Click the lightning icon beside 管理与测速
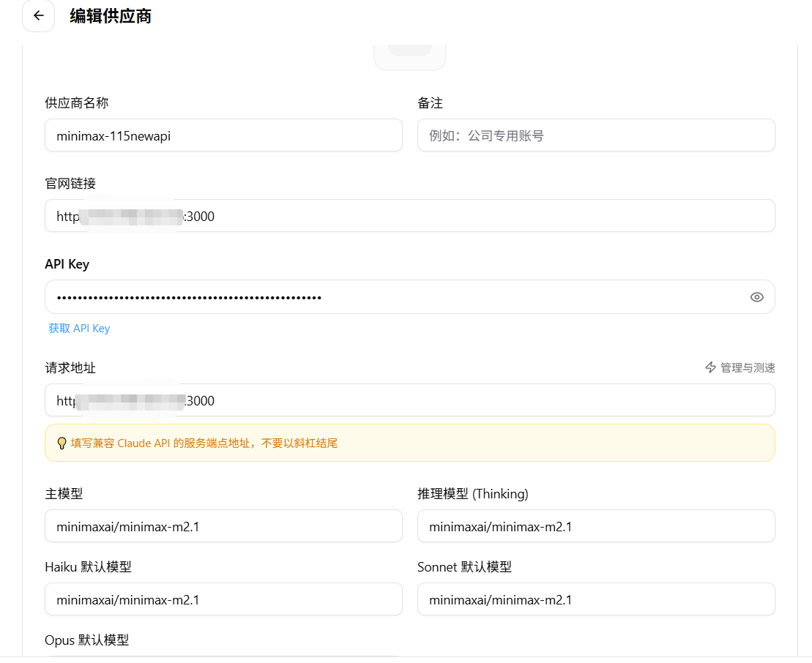 tap(710, 367)
